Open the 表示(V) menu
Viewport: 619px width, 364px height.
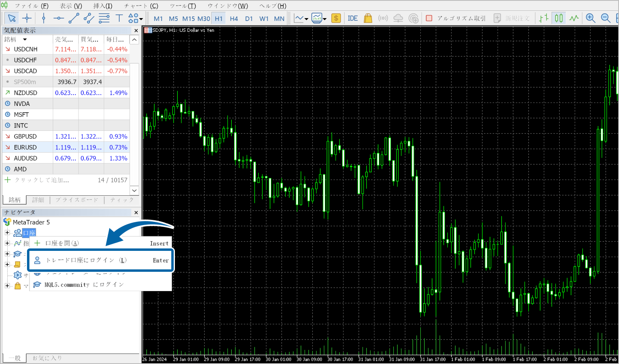71,6
